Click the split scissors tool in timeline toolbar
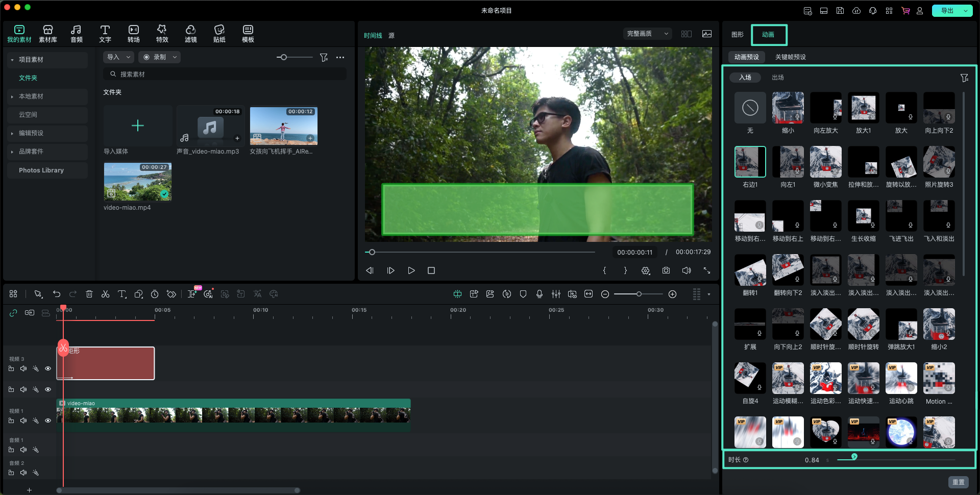This screenshot has height=495, width=980. pyautogui.click(x=106, y=294)
